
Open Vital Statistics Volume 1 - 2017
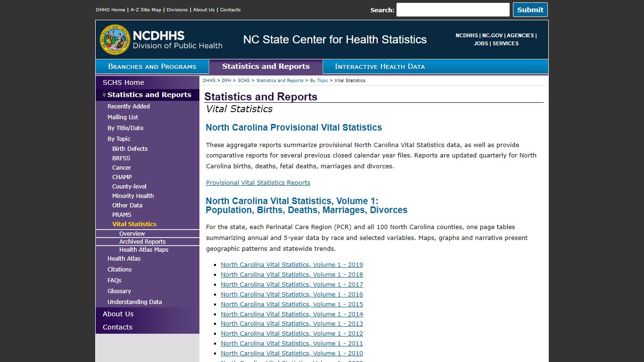click(x=292, y=285)
